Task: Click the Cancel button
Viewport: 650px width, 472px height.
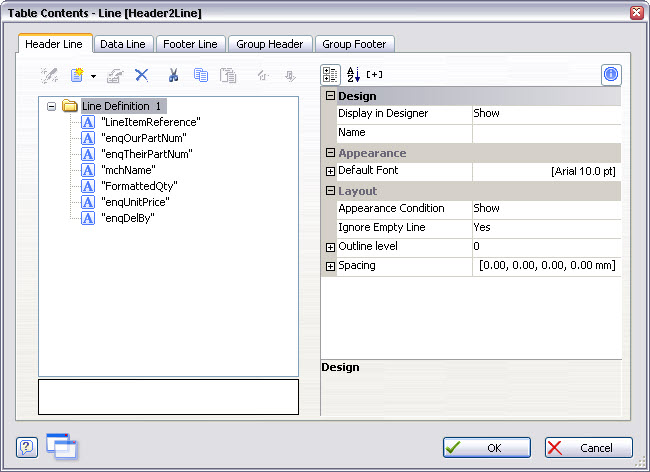Action: 589,448
